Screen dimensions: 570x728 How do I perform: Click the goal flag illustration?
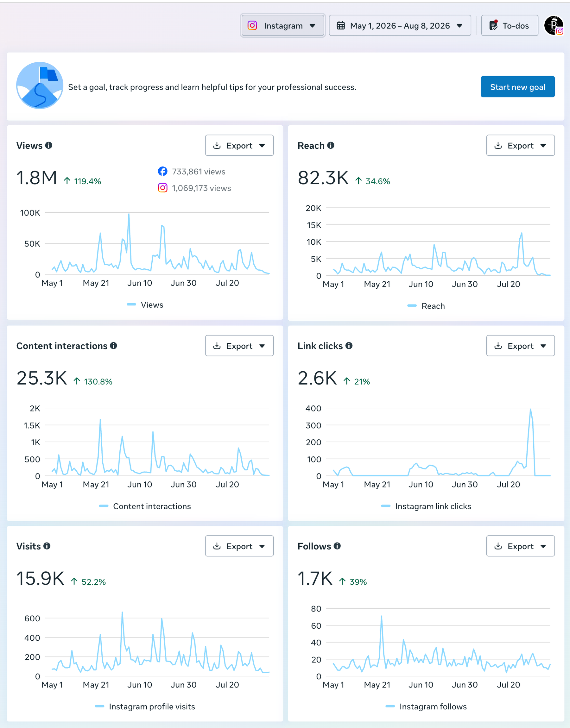tap(40, 85)
